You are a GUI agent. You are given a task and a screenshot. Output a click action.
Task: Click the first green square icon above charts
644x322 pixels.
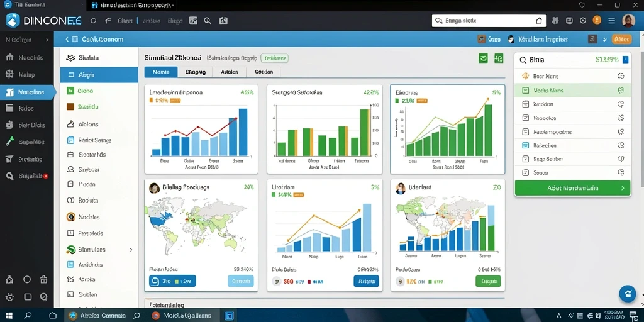484,58
